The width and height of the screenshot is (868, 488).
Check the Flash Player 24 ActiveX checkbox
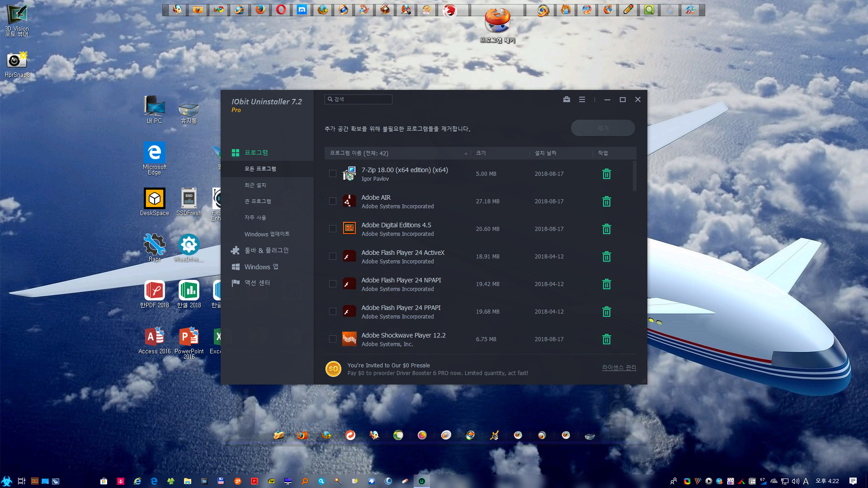[333, 256]
